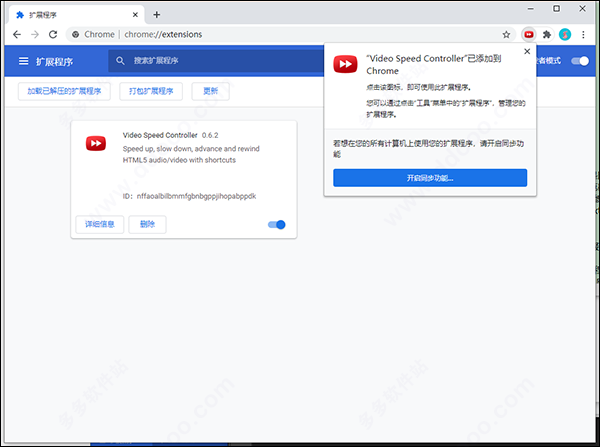The height and width of the screenshot is (447, 600).
Task: Click the 打包扩展程序 button
Action: coord(151,91)
